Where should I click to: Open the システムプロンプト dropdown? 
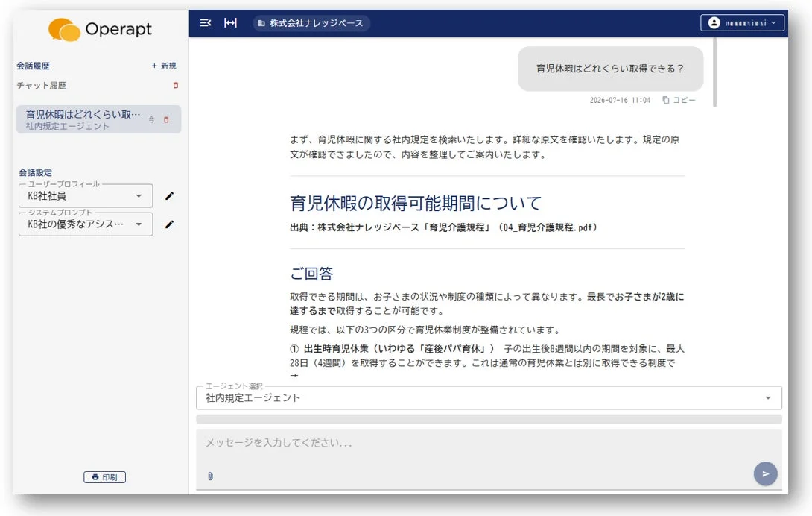coord(86,224)
